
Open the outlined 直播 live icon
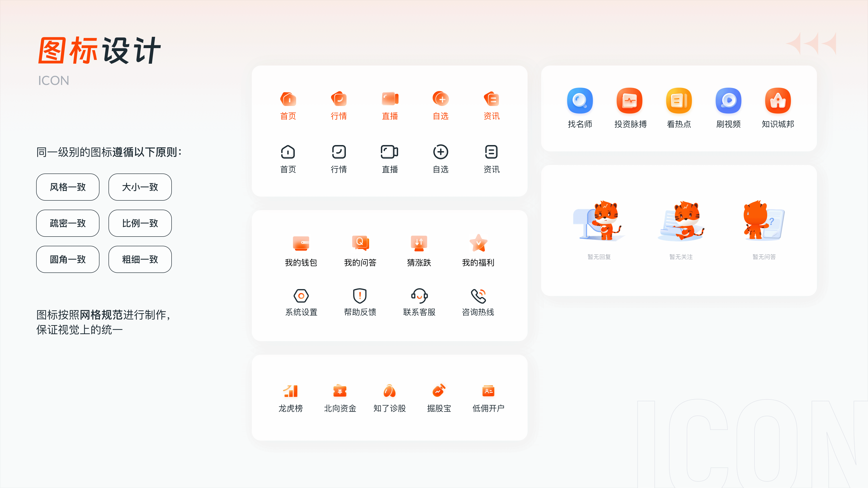click(x=389, y=152)
